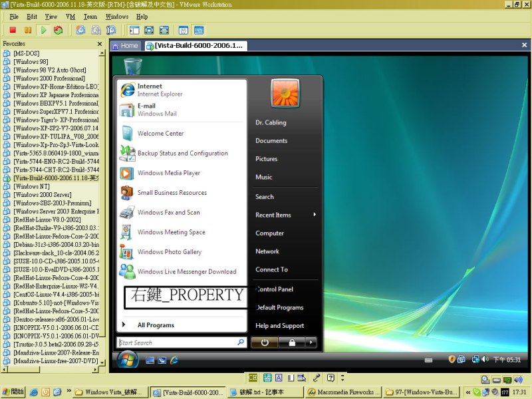
Task: Expand All Programs in Start menu
Action: pyautogui.click(x=182, y=325)
